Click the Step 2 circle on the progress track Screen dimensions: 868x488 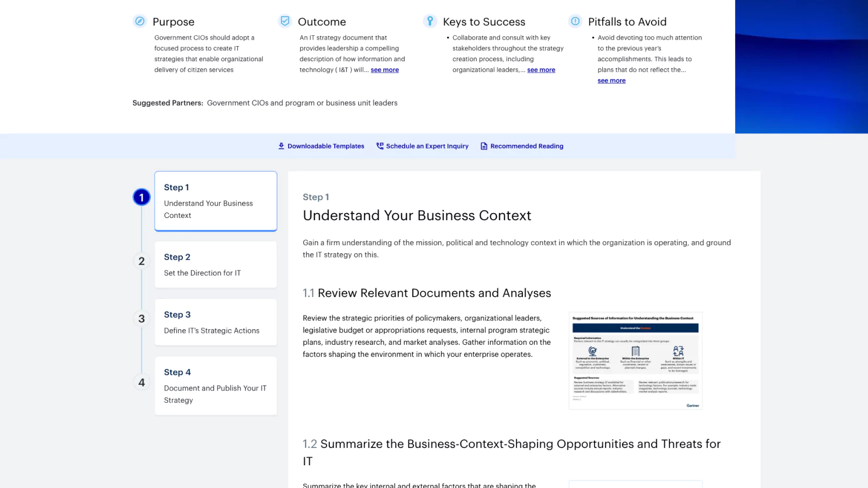[x=141, y=261]
